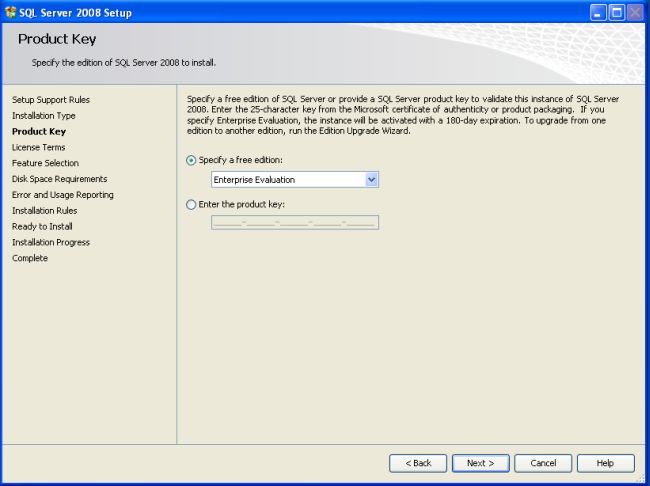
Task: Select the License Terms step
Action: 38,147
